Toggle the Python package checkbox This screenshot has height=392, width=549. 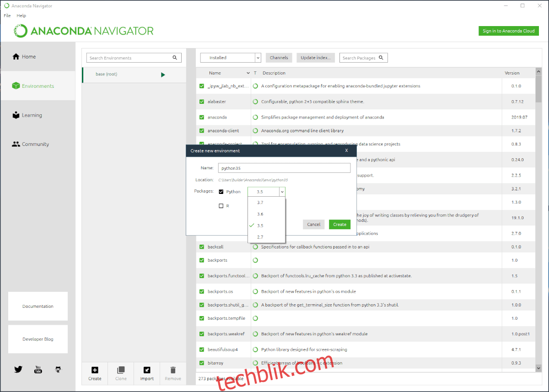coord(221,192)
